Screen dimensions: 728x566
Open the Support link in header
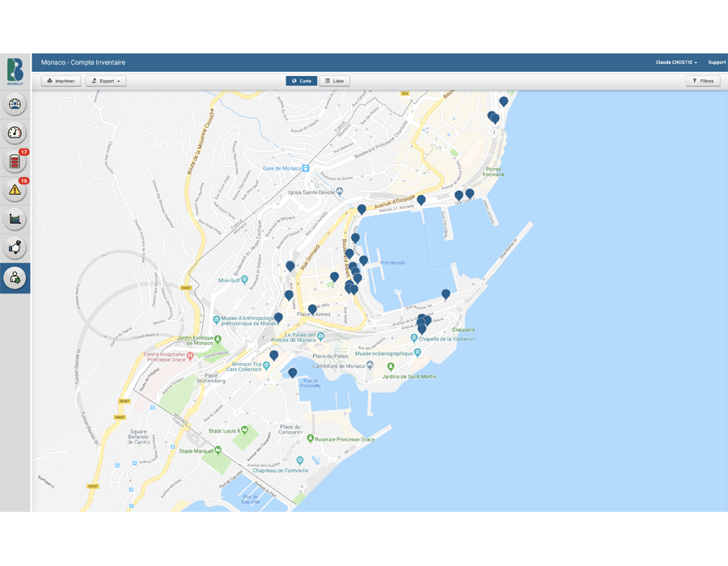pos(717,62)
